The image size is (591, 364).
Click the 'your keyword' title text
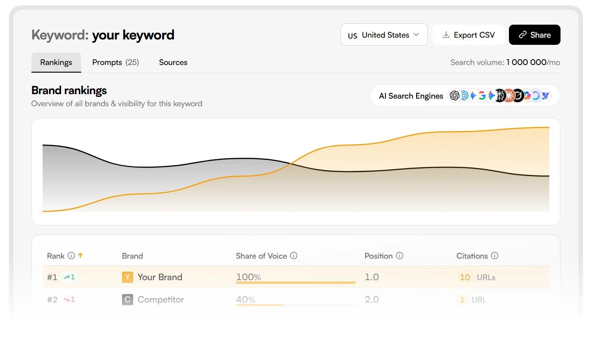(x=133, y=35)
